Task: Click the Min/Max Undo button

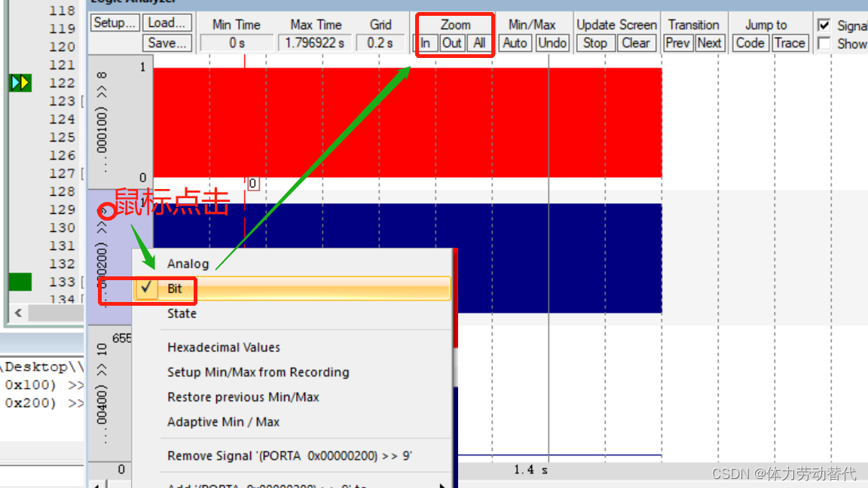Action: (552, 43)
